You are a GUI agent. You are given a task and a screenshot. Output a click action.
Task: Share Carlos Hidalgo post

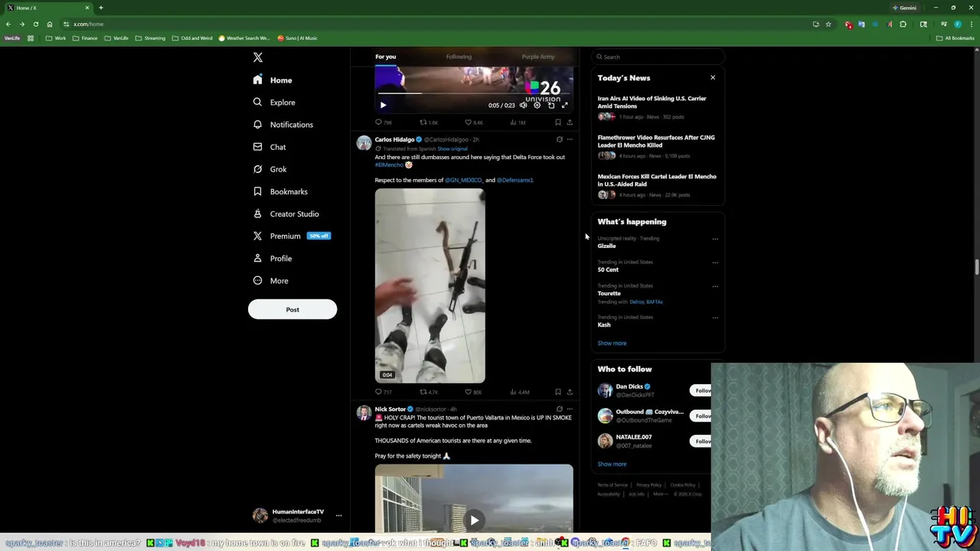tap(570, 392)
